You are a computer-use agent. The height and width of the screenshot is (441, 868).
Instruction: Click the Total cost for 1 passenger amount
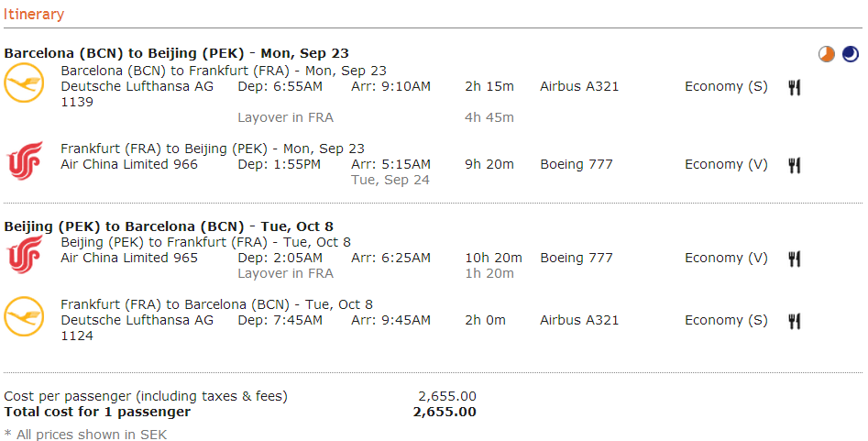(x=445, y=412)
